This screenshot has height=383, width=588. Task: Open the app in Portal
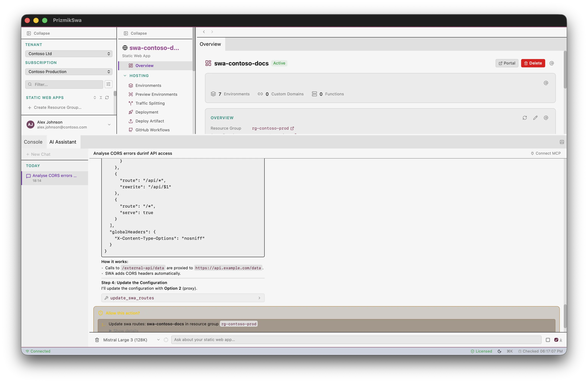(507, 63)
